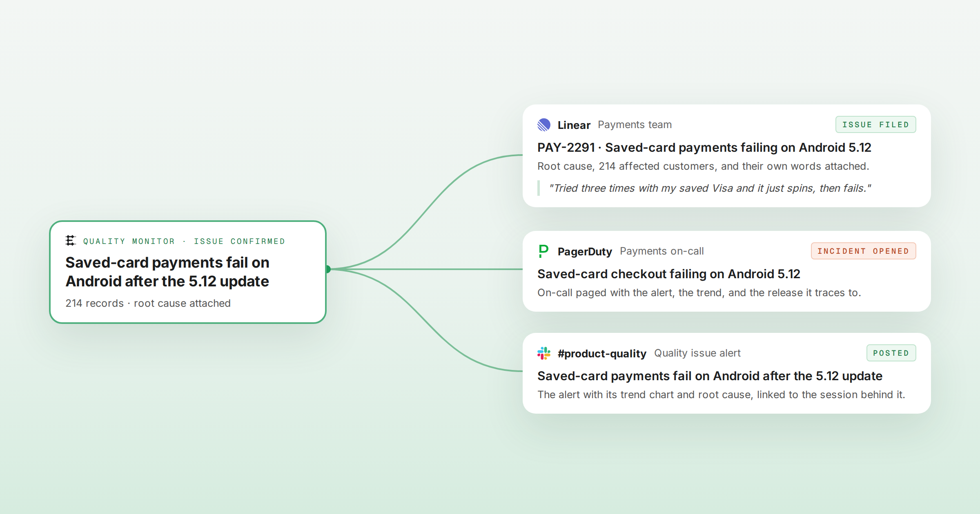Click 'Payments on-call' label
The image size is (980, 514).
coord(661,251)
